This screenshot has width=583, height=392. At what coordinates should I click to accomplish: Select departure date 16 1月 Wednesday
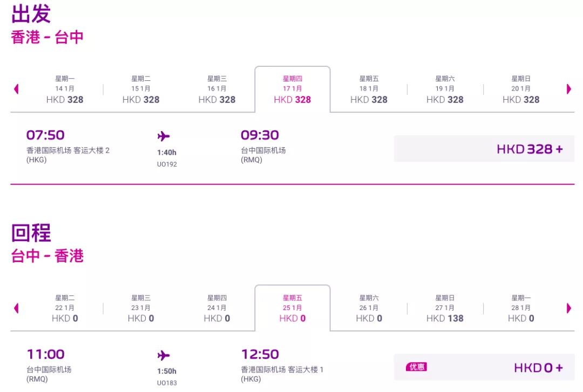click(217, 90)
